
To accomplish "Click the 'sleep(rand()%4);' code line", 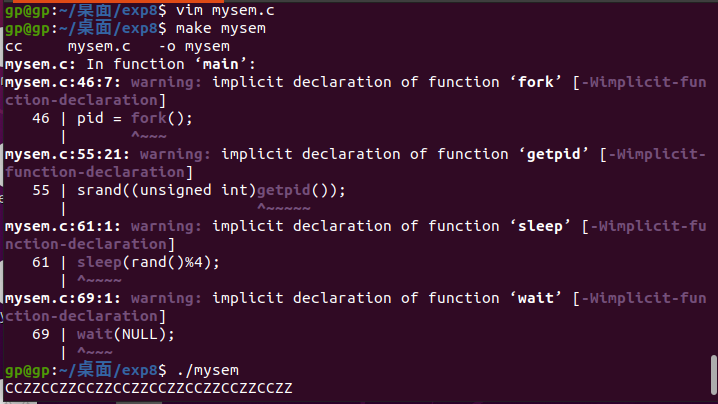I will pyautogui.click(x=148, y=262).
